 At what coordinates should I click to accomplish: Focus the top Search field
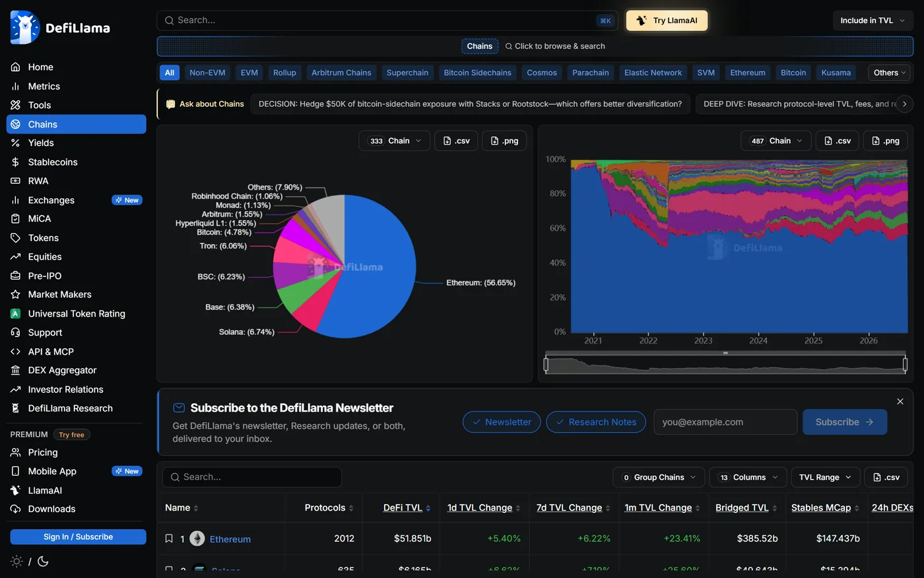pyautogui.click(x=387, y=20)
